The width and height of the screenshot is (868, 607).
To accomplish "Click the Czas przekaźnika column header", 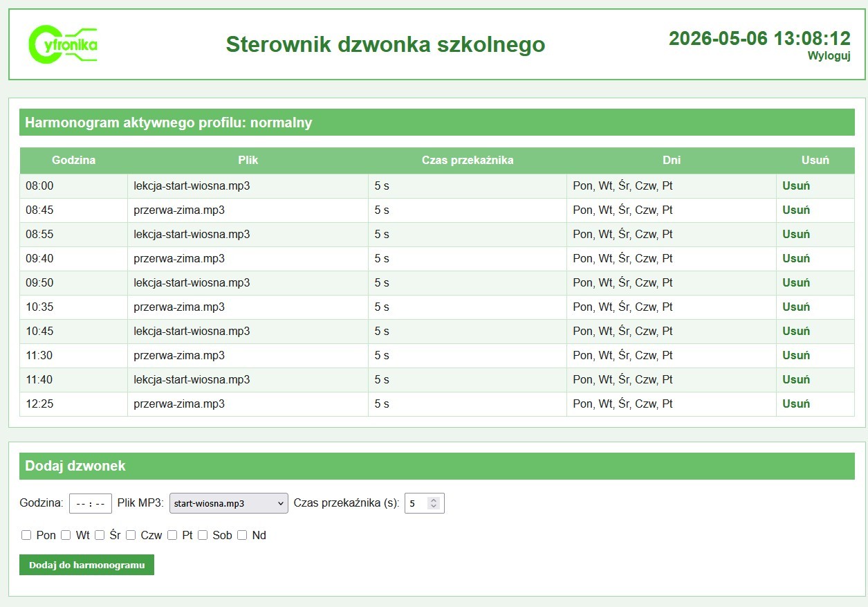I will 468,160.
